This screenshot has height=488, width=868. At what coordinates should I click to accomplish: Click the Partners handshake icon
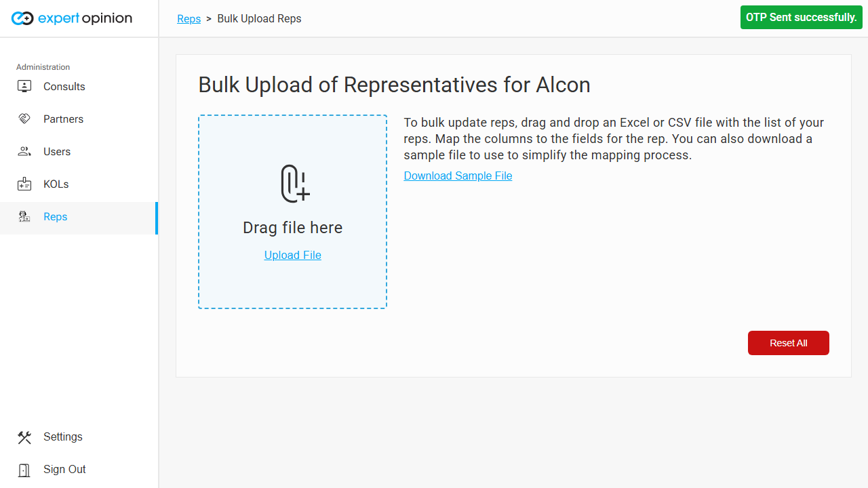(24, 119)
